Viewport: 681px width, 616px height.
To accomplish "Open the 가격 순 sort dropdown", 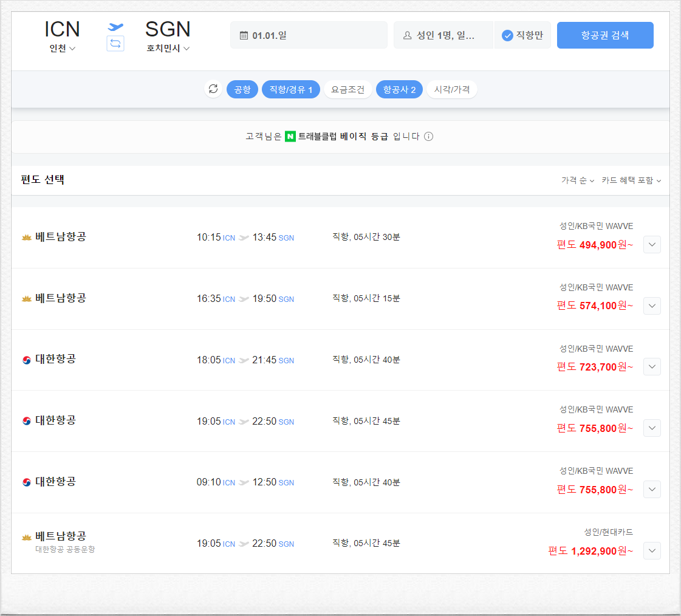I will tap(578, 180).
